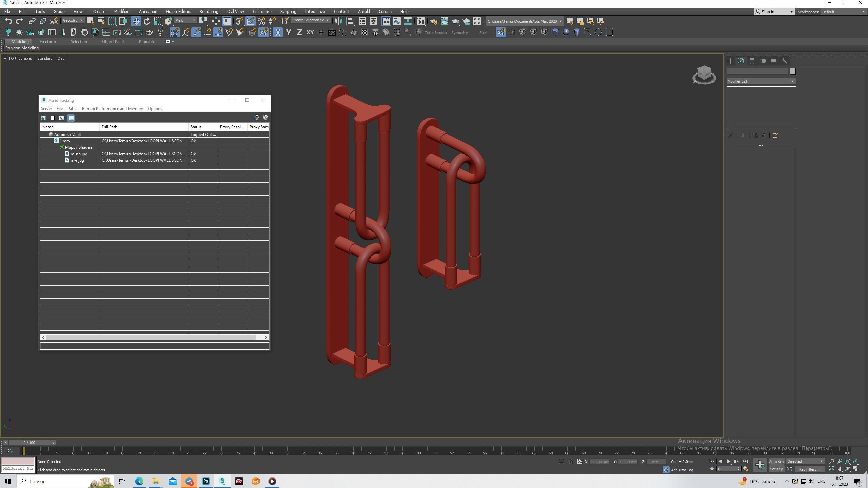Open the Display command panel tab
This screenshot has width=868, height=488.
[774, 61]
